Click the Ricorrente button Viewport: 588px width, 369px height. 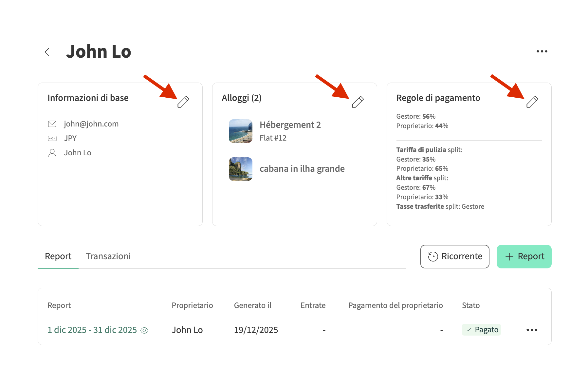tap(455, 256)
